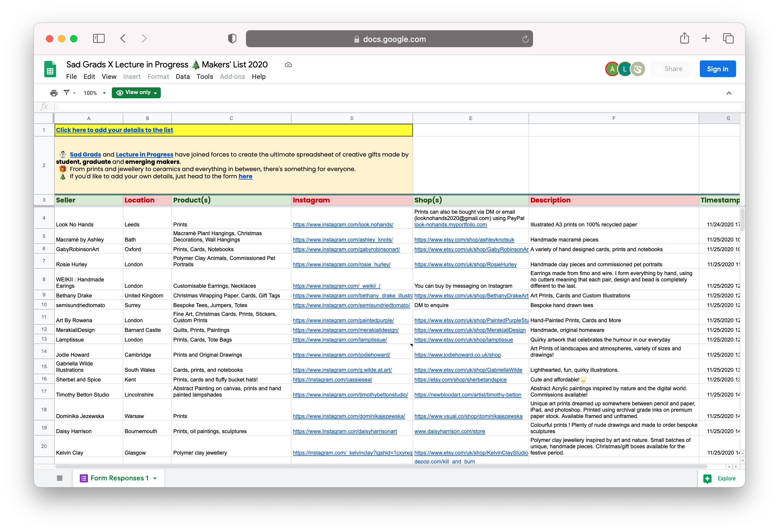
Task: Select row 10 header
Action: point(44,305)
